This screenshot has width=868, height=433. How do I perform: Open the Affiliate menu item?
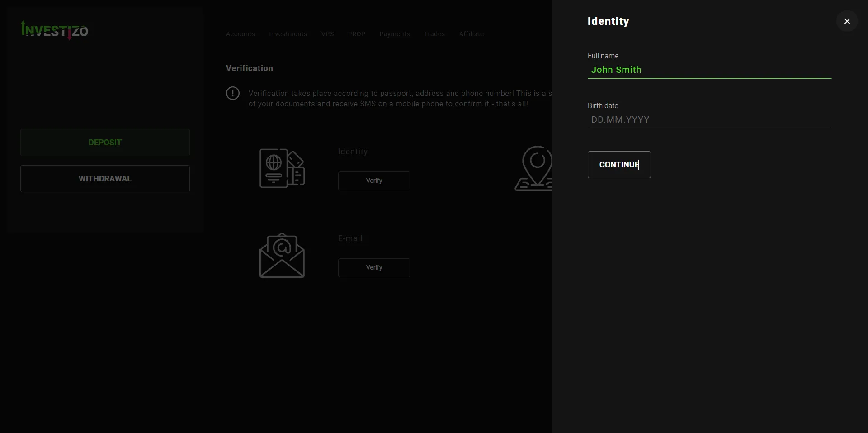point(472,34)
